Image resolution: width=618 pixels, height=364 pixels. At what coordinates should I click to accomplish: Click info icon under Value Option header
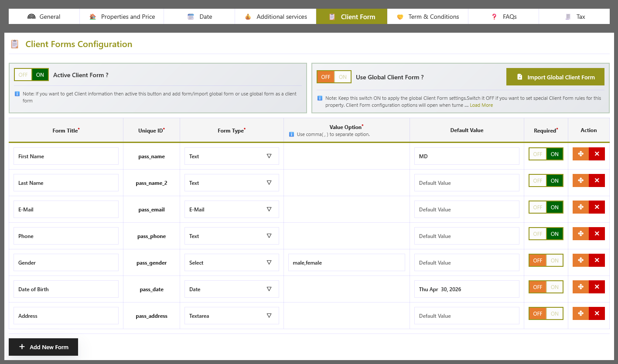click(x=291, y=134)
